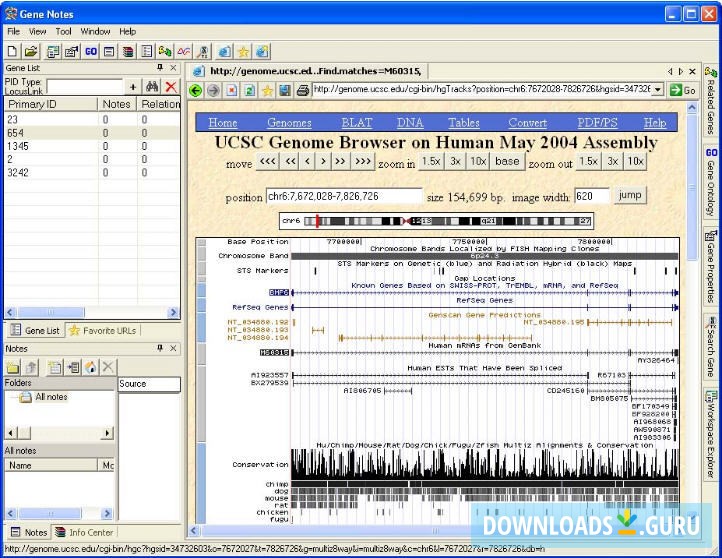The width and height of the screenshot is (722, 558).
Task: Stop page loading in the browser toolbar
Action: tap(232, 90)
